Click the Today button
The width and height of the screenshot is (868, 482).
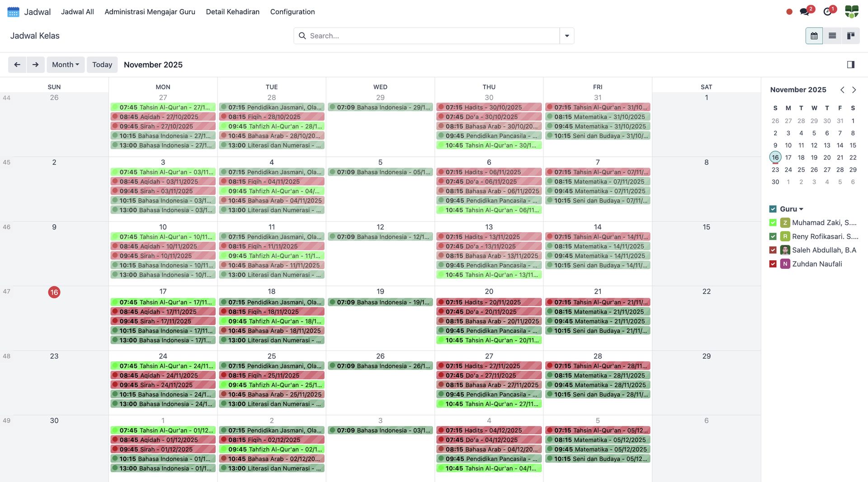pos(102,65)
